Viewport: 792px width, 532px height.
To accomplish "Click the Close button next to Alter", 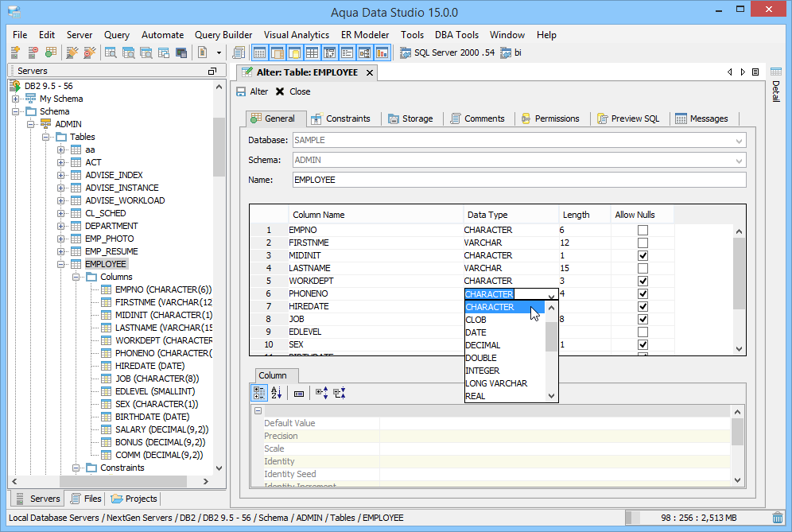I will (x=296, y=91).
